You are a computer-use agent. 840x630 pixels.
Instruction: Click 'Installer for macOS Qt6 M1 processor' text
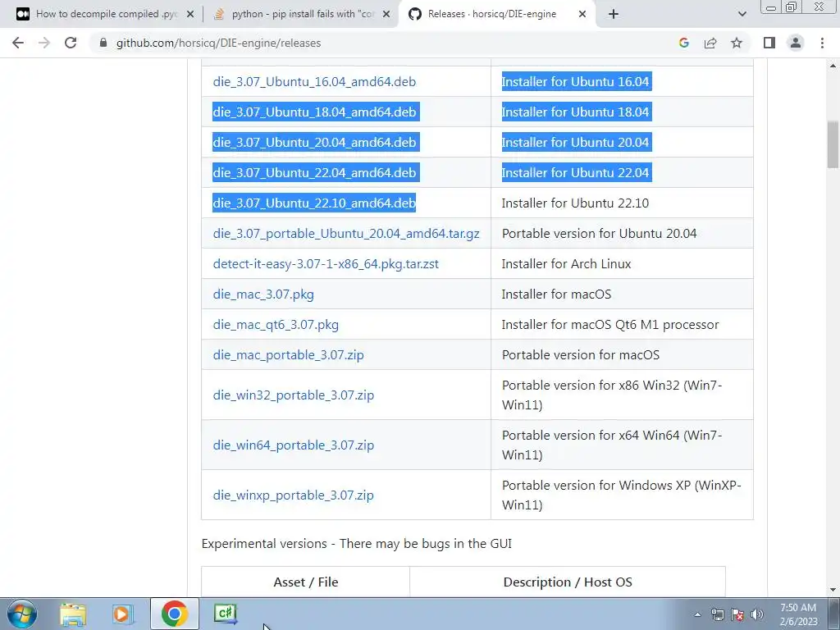pyautogui.click(x=610, y=325)
